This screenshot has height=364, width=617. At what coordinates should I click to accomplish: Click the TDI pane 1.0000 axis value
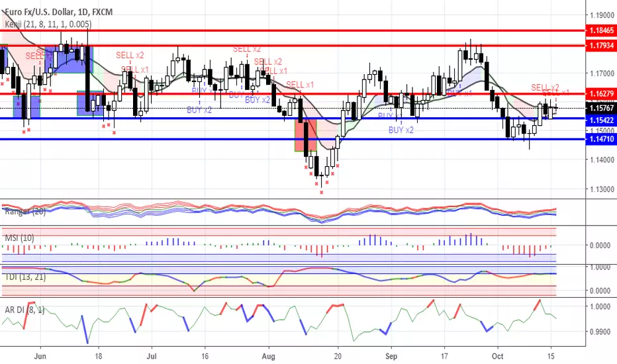click(x=600, y=267)
